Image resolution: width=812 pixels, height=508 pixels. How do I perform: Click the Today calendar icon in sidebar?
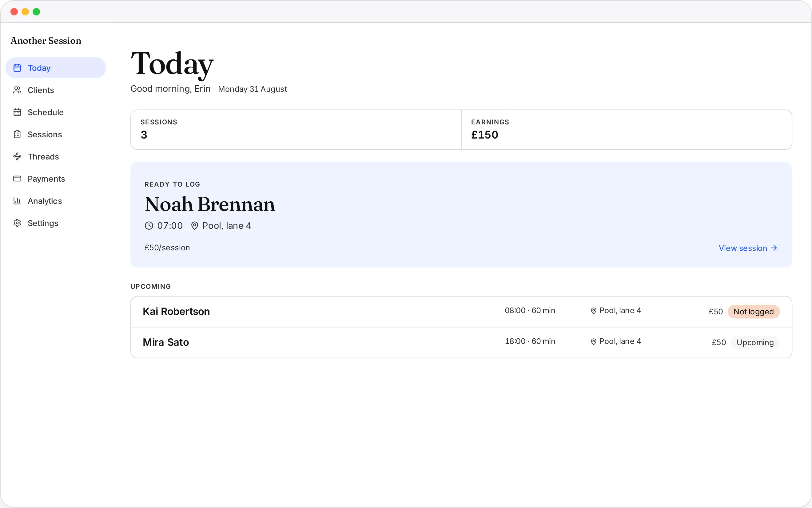click(17, 68)
